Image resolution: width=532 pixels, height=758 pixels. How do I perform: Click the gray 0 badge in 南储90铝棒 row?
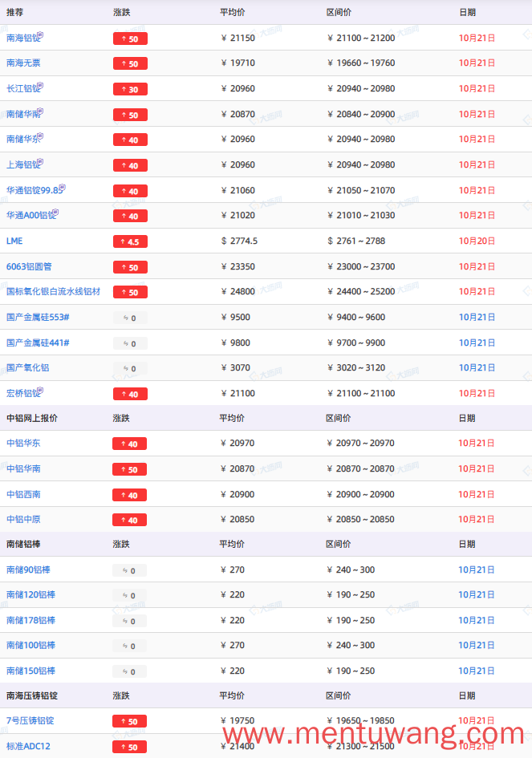point(130,570)
